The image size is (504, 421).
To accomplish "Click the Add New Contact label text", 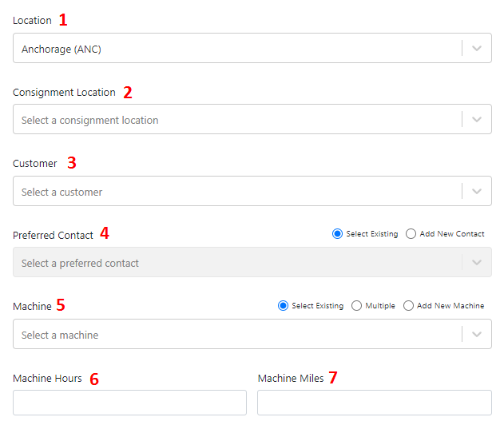I will coord(452,234).
